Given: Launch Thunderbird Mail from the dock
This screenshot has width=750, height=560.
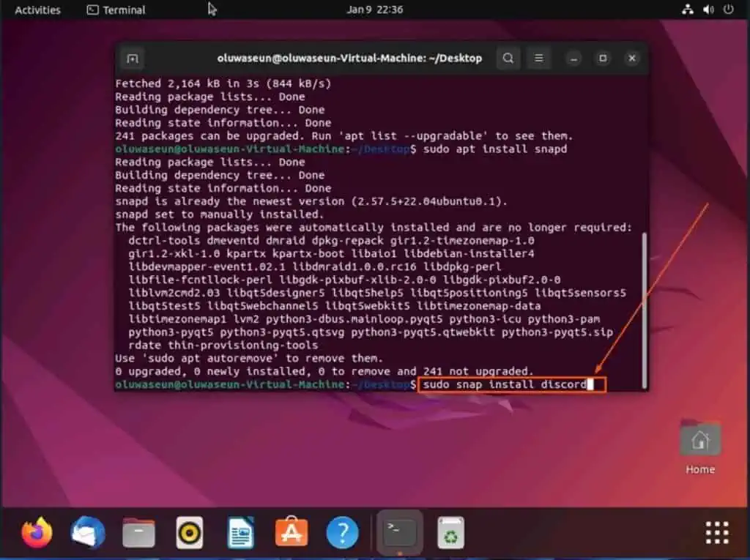Looking at the screenshot, I should point(88,532).
